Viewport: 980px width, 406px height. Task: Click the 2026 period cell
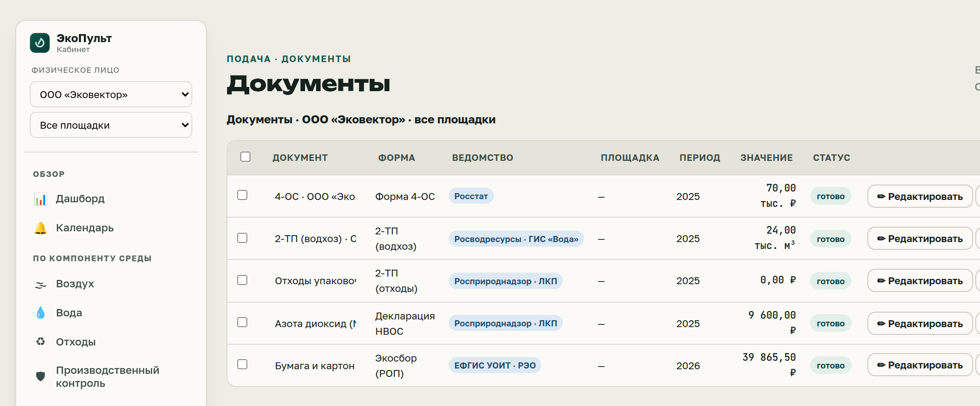point(688,366)
